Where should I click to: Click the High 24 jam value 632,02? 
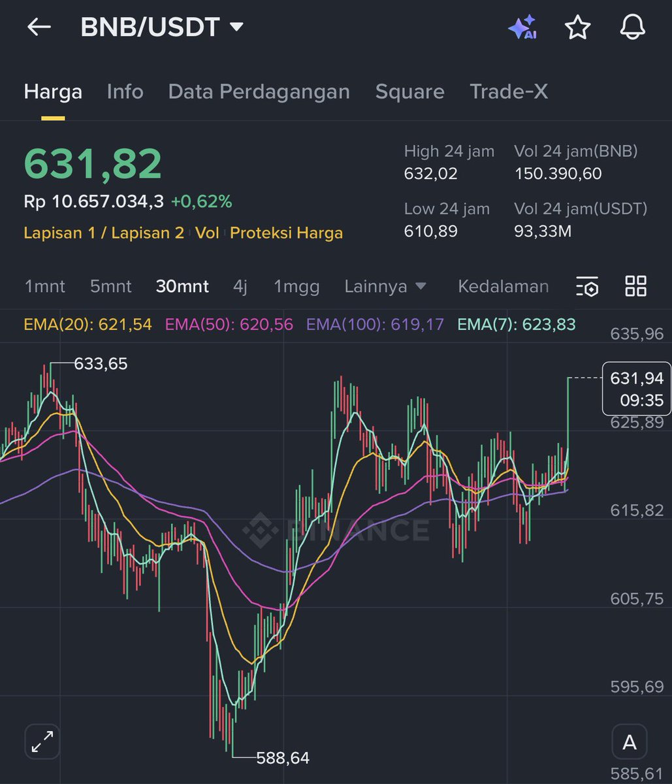430,174
